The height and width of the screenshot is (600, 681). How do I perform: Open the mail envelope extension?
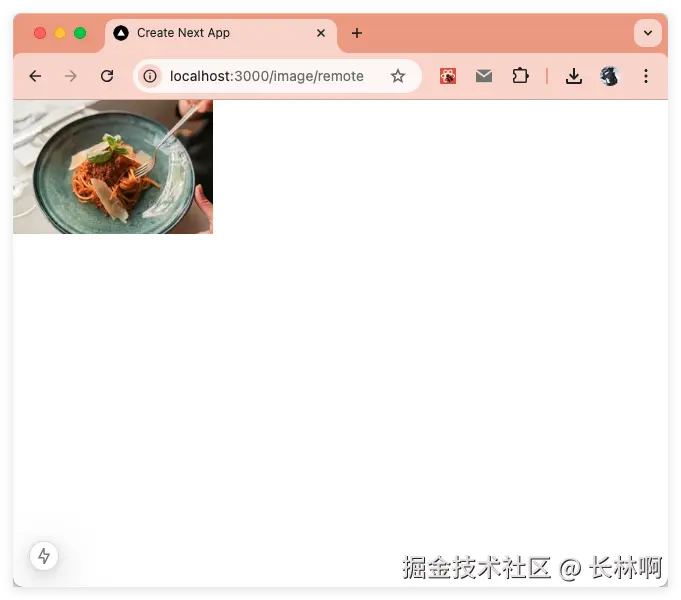[x=484, y=76]
